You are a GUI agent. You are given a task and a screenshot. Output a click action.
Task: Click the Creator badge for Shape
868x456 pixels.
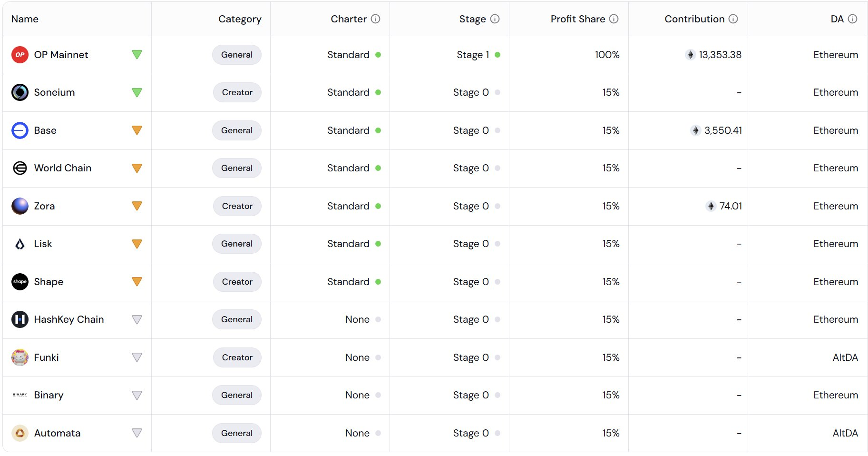237,282
